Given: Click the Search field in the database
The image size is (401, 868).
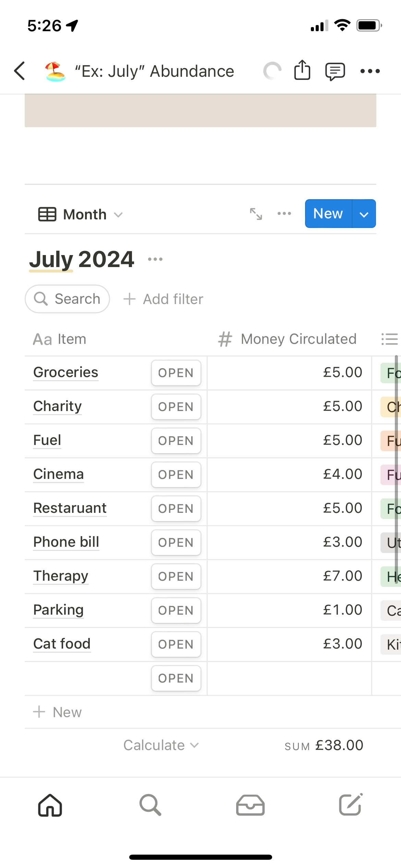Looking at the screenshot, I should 68,299.
